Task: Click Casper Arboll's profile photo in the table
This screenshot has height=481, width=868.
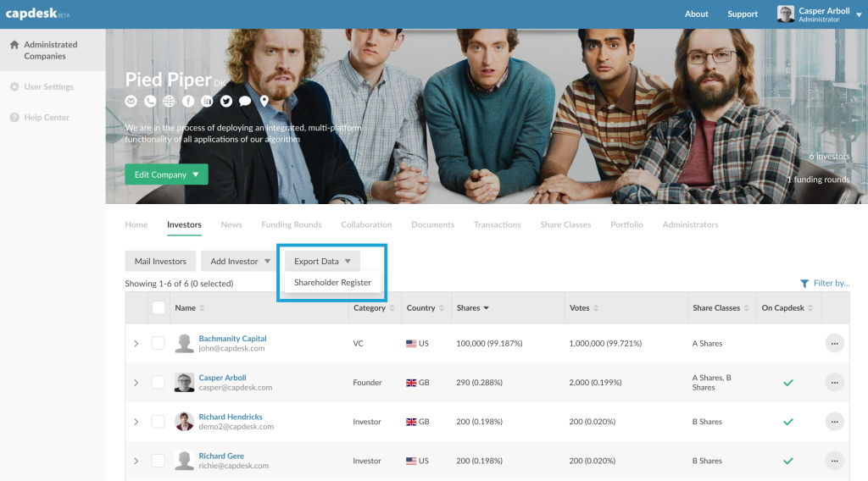Action: coord(184,383)
